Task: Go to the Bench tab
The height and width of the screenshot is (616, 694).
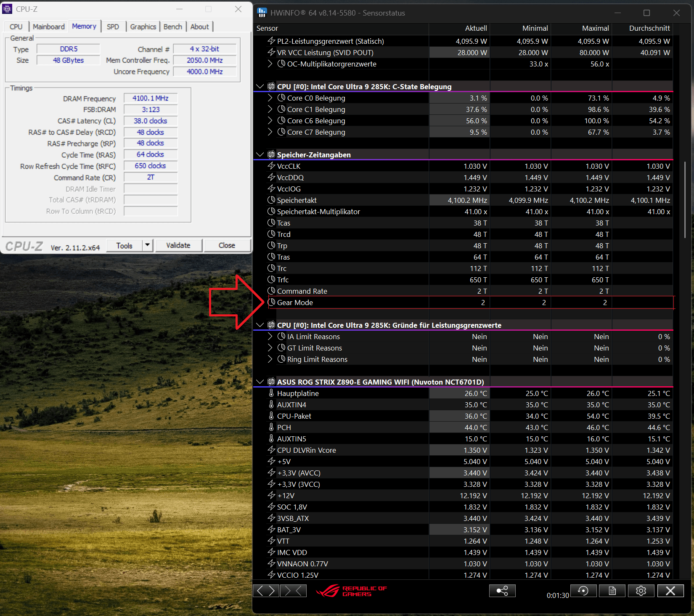Action: pyautogui.click(x=173, y=27)
